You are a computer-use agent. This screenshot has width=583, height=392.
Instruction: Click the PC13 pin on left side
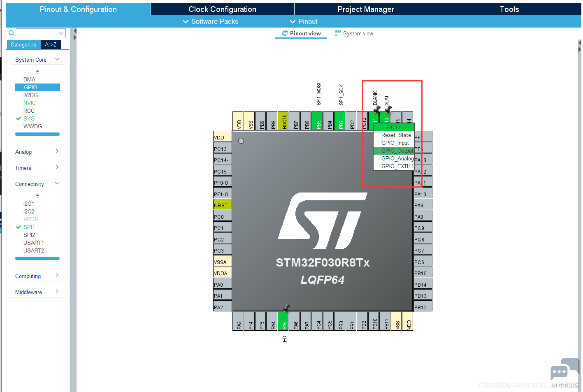[x=223, y=148]
